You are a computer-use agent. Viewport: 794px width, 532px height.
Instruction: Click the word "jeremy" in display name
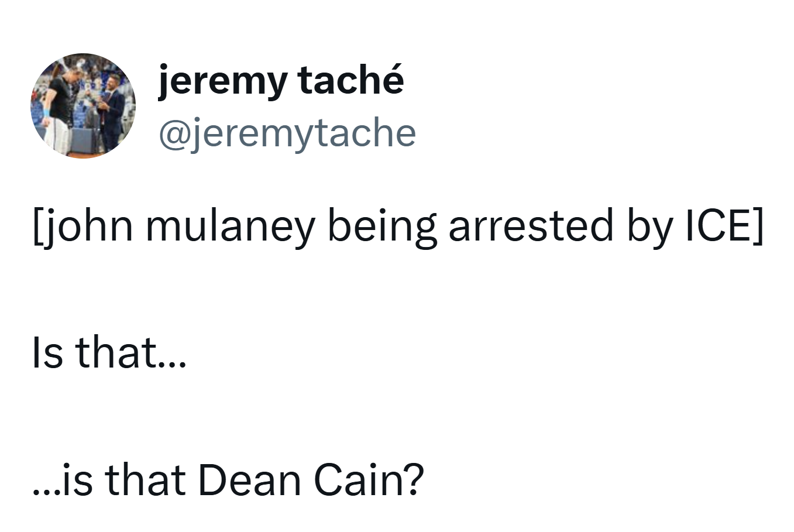(x=222, y=81)
